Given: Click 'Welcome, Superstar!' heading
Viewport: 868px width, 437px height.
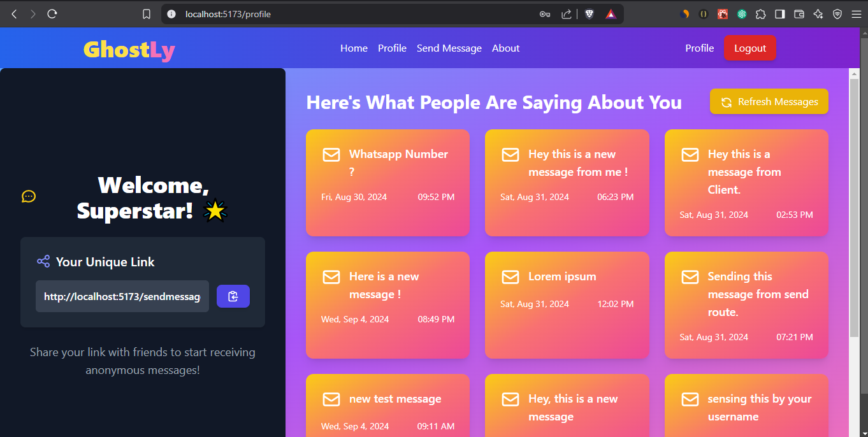Looking at the screenshot, I should 152,197.
